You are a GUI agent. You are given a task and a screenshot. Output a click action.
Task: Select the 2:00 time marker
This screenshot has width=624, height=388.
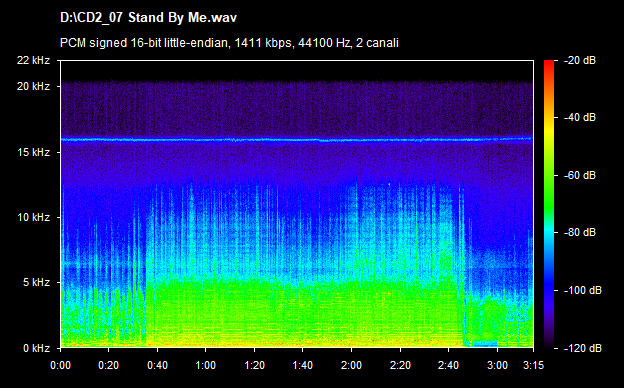(351, 365)
